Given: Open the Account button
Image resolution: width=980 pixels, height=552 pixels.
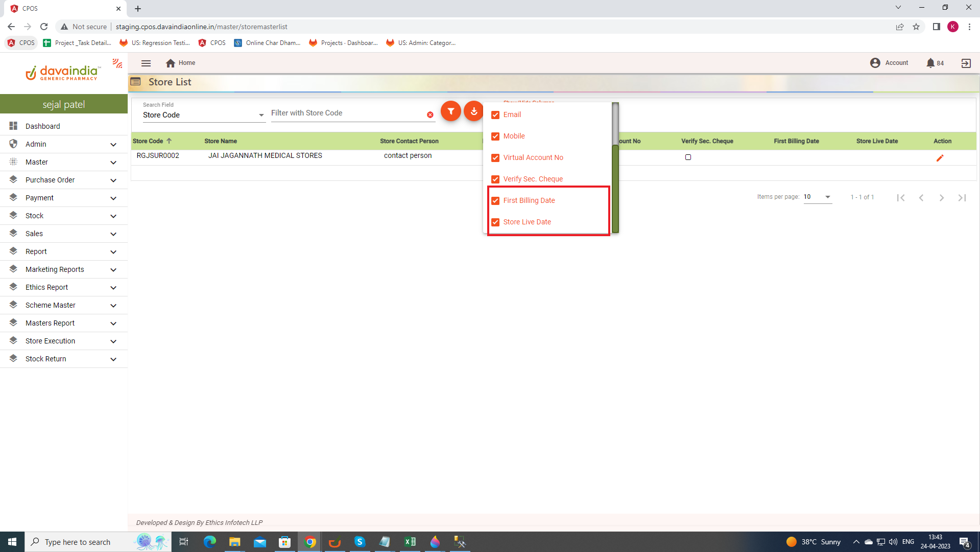Looking at the screenshot, I should (889, 63).
